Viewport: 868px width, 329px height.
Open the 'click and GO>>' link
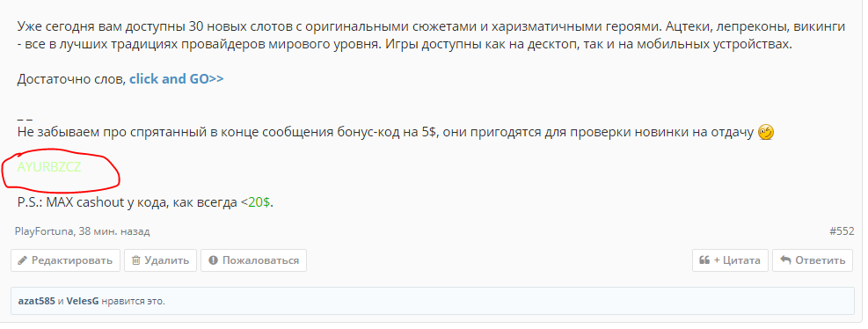pos(177,78)
